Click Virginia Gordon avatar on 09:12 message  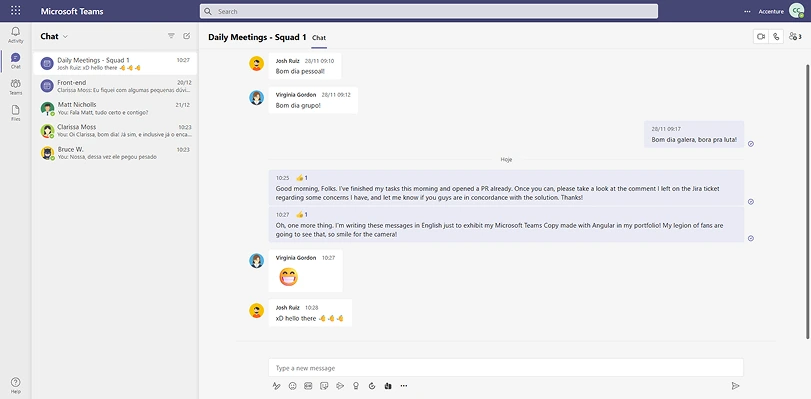257,97
